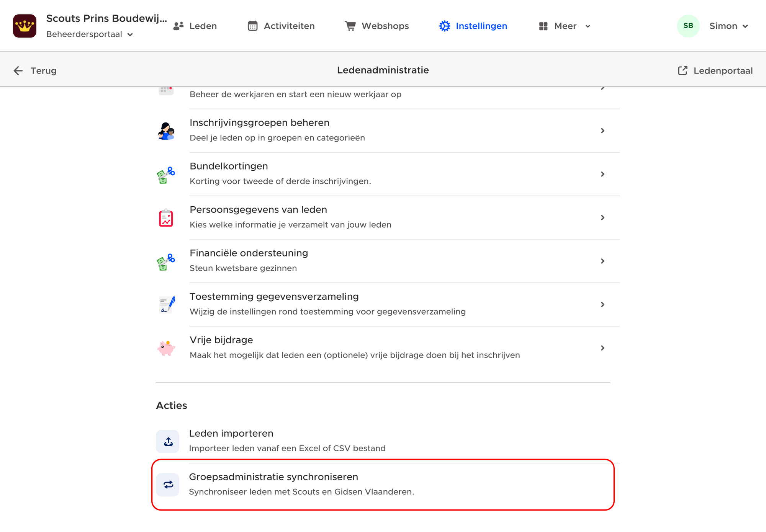Go to the Webshops tab

point(377,26)
